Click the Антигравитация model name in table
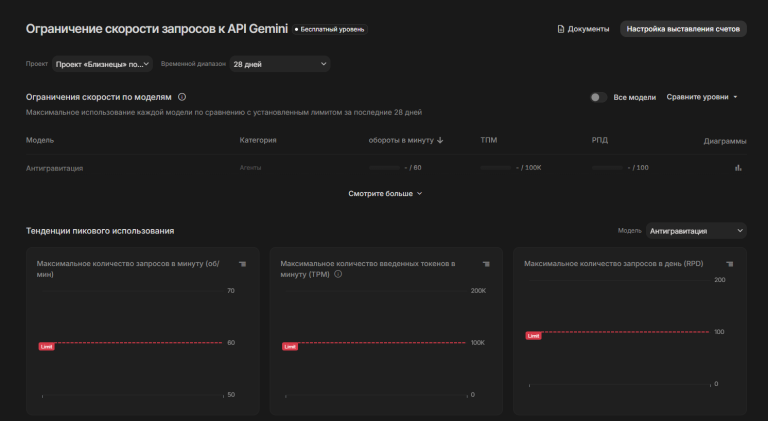This screenshot has height=421, width=768. click(x=54, y=168)
